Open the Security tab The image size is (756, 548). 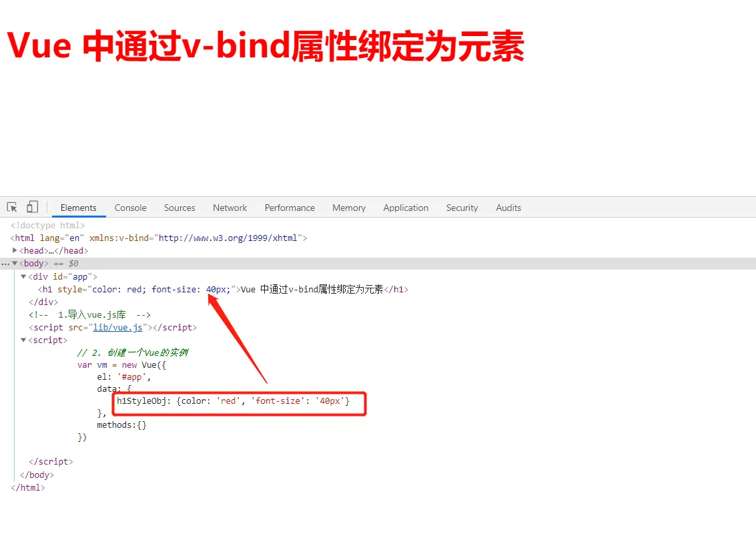click(x=462, y=208)
